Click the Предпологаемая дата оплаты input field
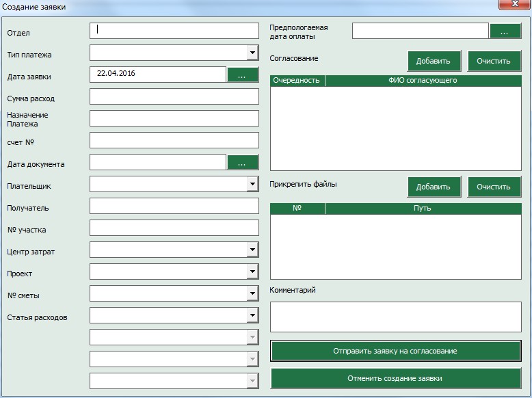The height and width of the screenshot is (398, 532). (x=421, y=31)
